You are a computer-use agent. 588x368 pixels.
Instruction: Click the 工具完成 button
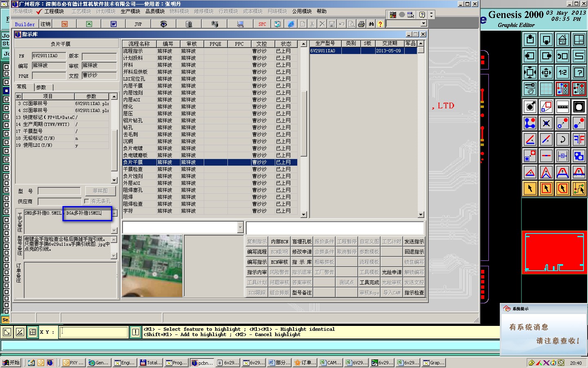pyautogui.click(x=369, y=283)
